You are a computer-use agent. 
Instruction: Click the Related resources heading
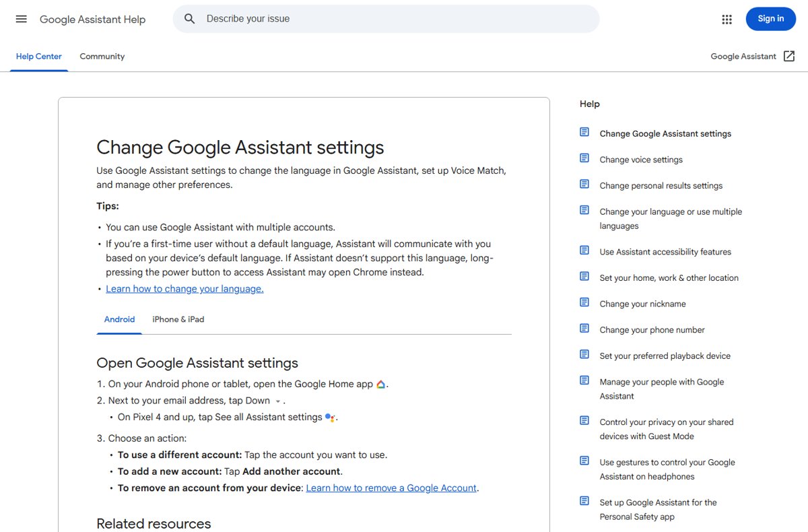pos(154,524)
